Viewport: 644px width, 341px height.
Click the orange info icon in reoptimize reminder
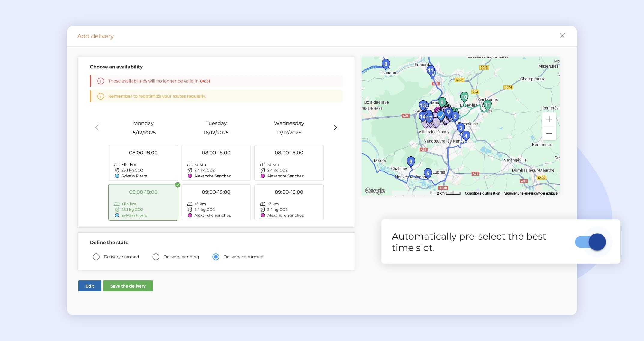click(101, 96)
